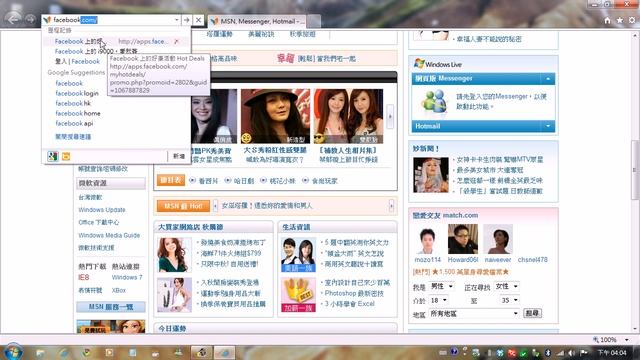This screenshot has width=640, height=360.
Task: Click the browser Forward arrow button
Action: 30,19
